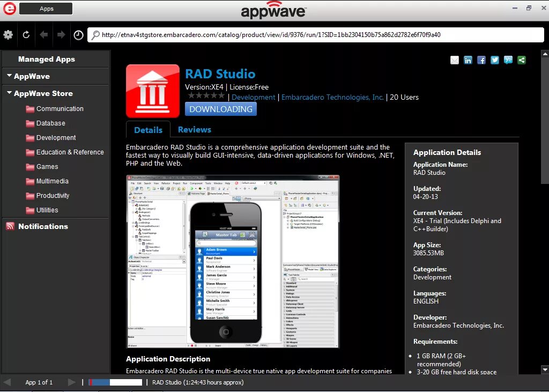Click the 'App 1 of 1' status text
Image resolution: width=549 pixels, height=392 pixels.
pos(39,382)
